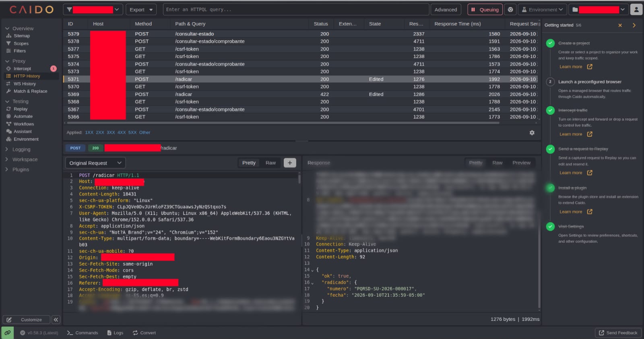Add a new request tab with plus button
644x339 pixels.
(x=290, y=163)
